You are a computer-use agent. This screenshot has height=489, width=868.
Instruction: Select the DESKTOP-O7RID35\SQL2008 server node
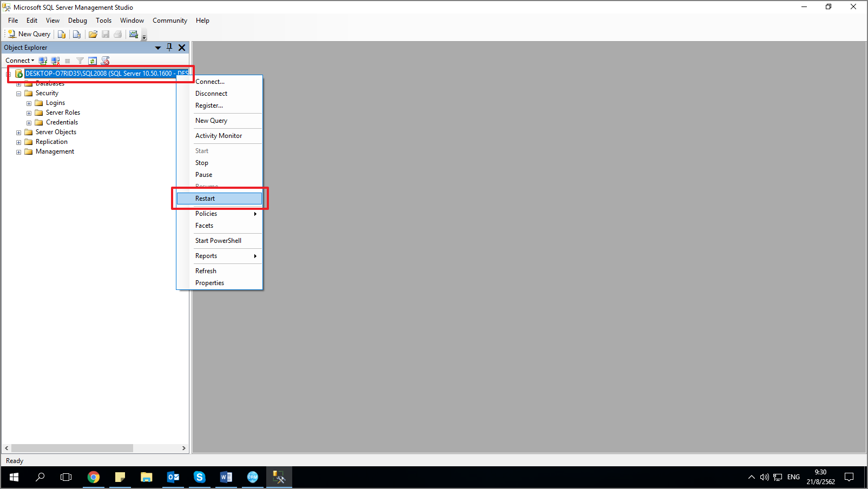[x=107, y=74]
